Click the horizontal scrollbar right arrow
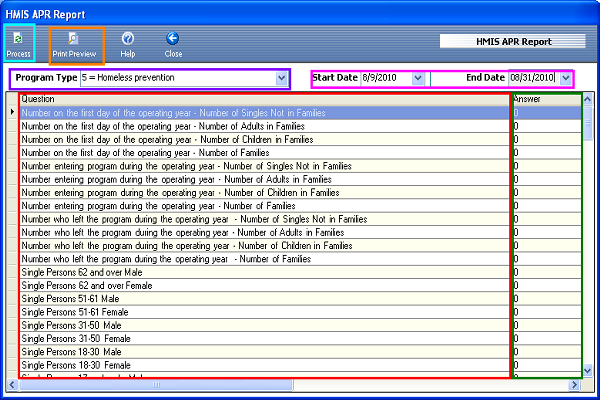The height and width of the screenshot is (400, 600). click(x=574, y=385)
